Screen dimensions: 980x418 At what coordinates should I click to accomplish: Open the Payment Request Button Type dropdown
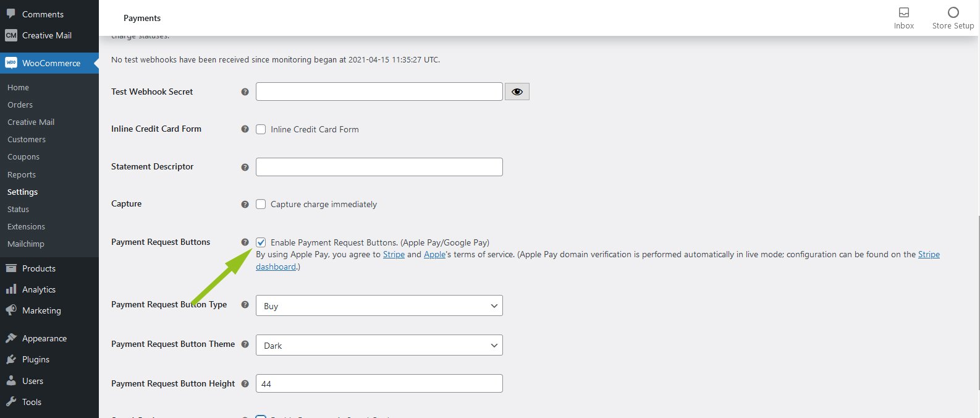click(x=379, y=305)
